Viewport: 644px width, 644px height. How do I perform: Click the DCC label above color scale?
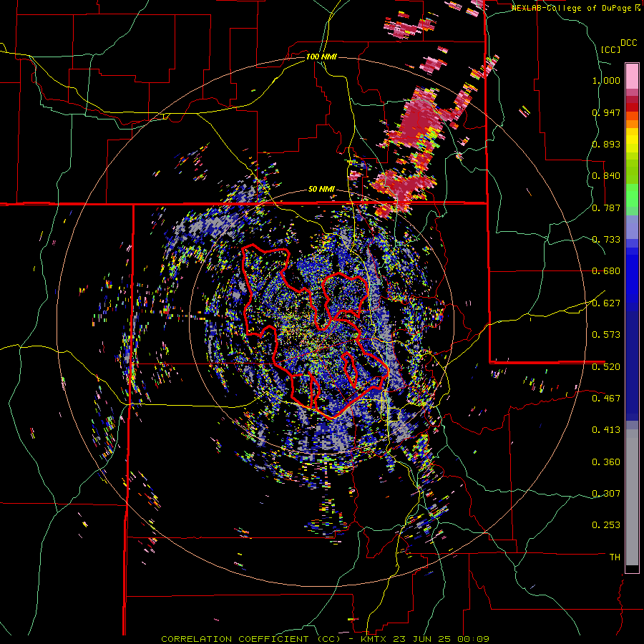tap(628, 43)
